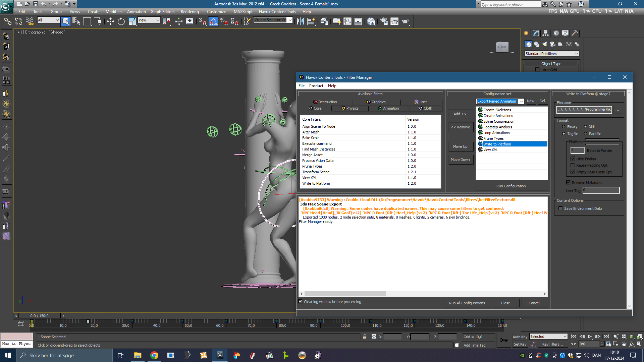This screenshot has height=362, width=644.
Task: Open Product menu in Filter Manager
Action: point(316,86)
